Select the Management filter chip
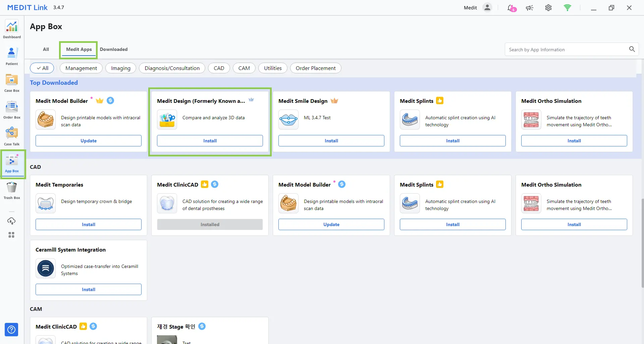 pos(81,68)
